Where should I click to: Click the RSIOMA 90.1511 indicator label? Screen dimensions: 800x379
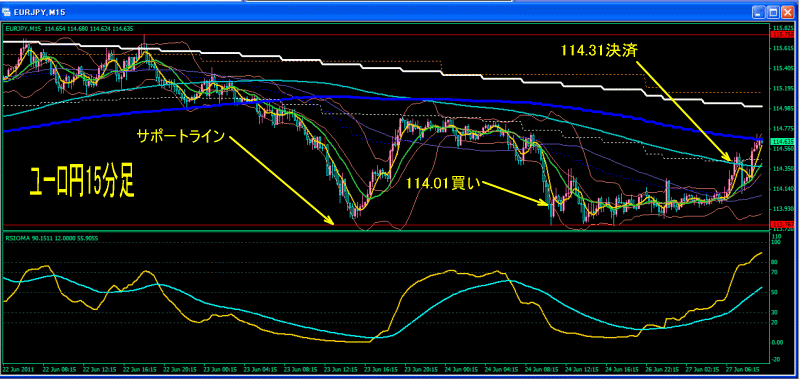pos(29,237)
